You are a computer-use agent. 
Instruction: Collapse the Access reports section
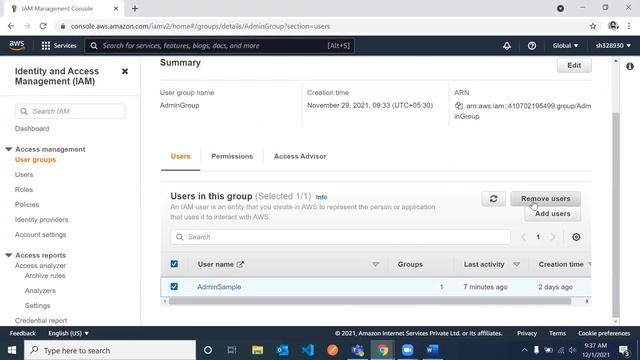(9, 255)
